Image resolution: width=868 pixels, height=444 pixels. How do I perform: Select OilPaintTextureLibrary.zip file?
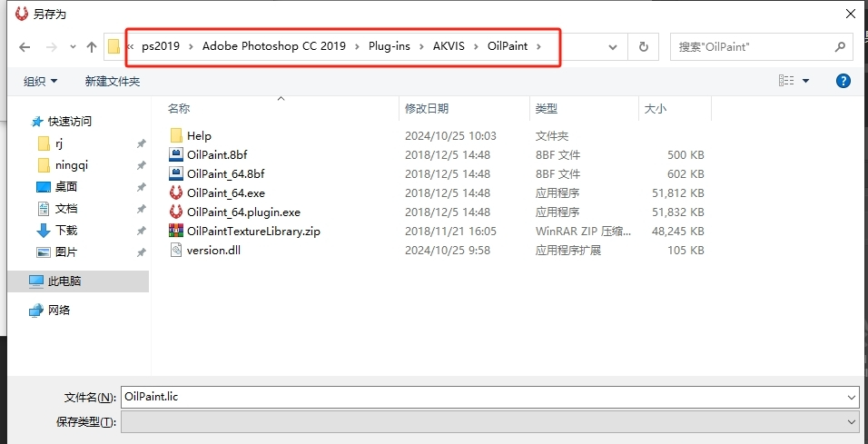click(x=253, y=231)
